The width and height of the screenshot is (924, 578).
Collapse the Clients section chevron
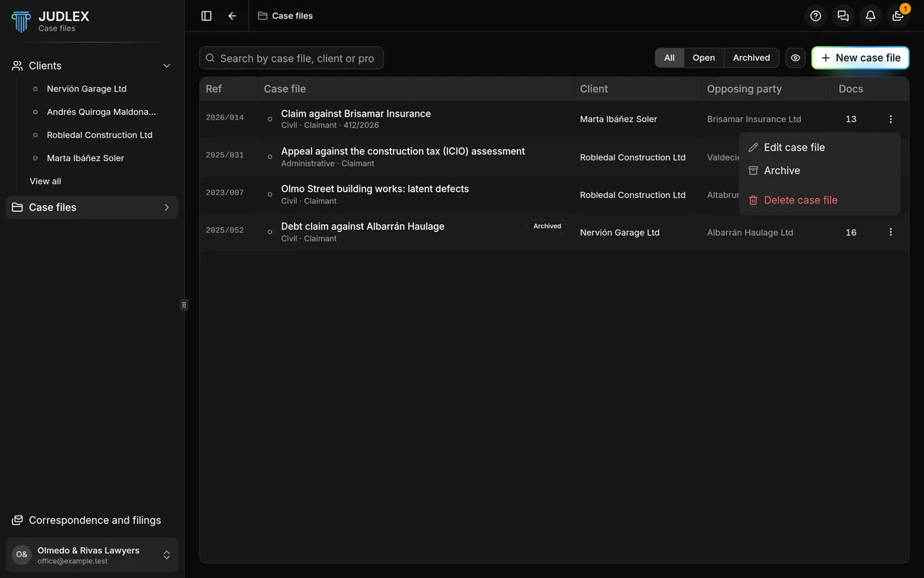tap(166, 66)
